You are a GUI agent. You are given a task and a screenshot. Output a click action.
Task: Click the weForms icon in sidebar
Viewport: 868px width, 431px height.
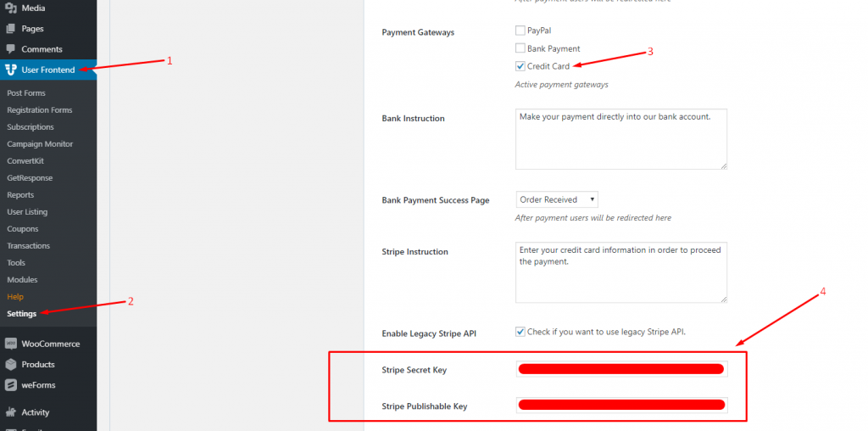click(10, 385)
